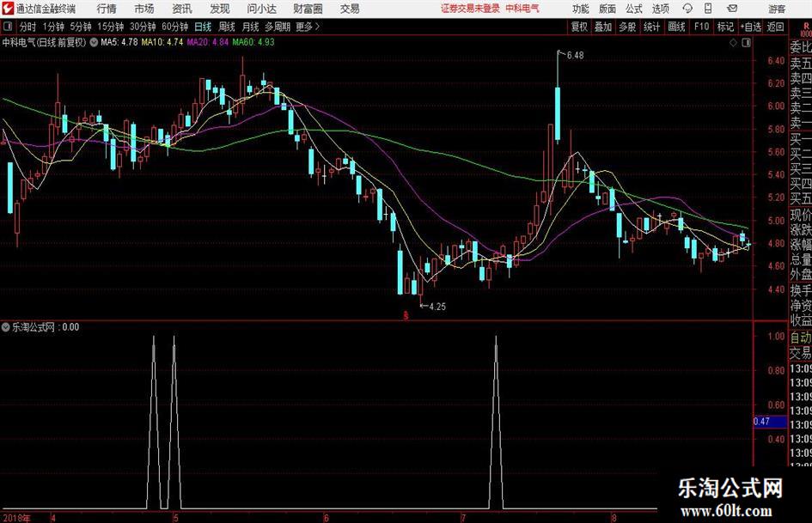
Task: Click the 4.25 low price label
Action: click(x=437, y=307)
